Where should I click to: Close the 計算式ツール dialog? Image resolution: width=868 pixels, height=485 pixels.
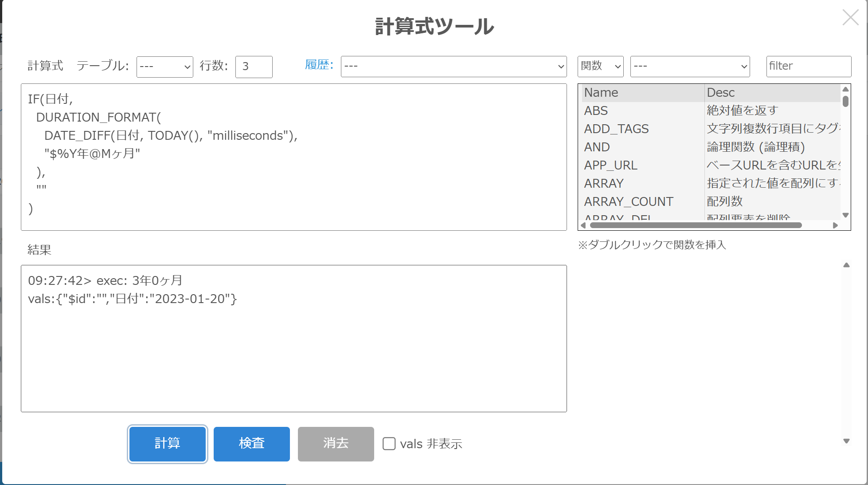coord(850,18)
